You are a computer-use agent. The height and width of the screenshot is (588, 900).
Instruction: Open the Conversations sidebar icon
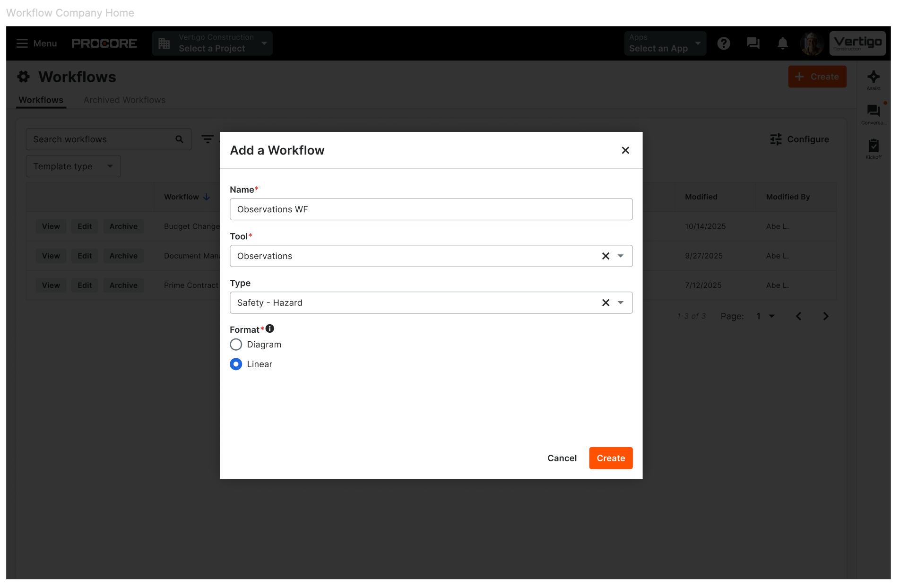pyautogui.click(x=874, y=114)
